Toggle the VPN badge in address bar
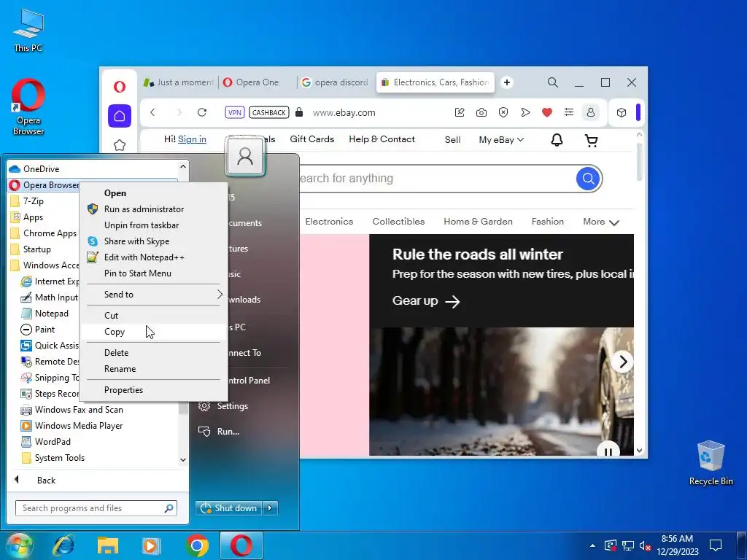 coord(234,112)
